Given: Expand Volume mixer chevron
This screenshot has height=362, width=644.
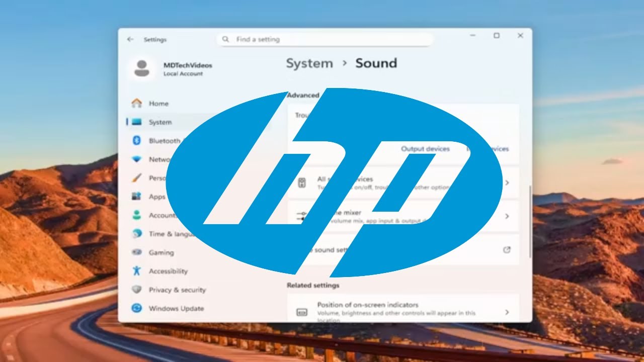Looking at the screenshot, I should click(507, 216).
